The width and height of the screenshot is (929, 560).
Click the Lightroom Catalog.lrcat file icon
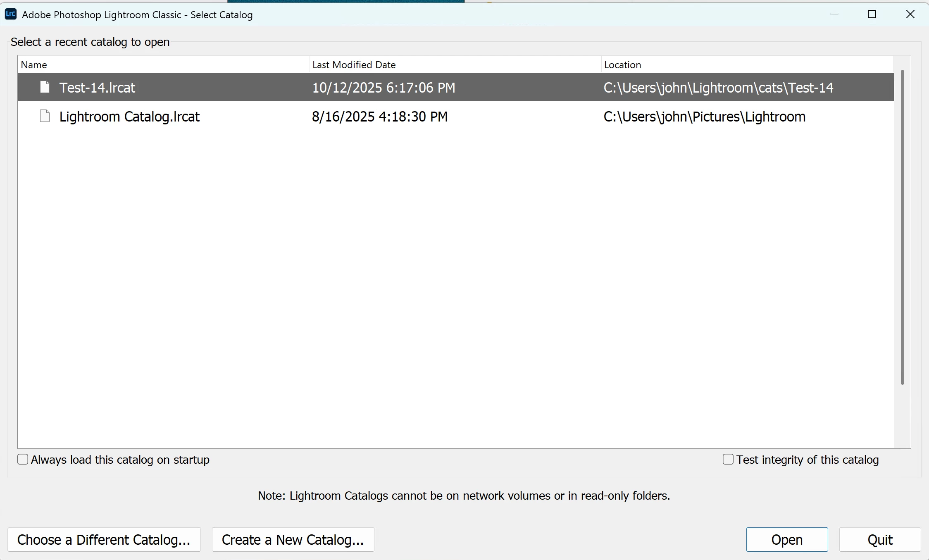point(45,116)
